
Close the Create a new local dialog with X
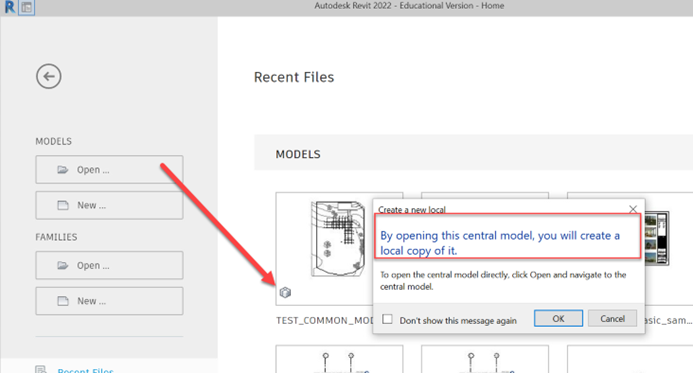coord(633,209)
